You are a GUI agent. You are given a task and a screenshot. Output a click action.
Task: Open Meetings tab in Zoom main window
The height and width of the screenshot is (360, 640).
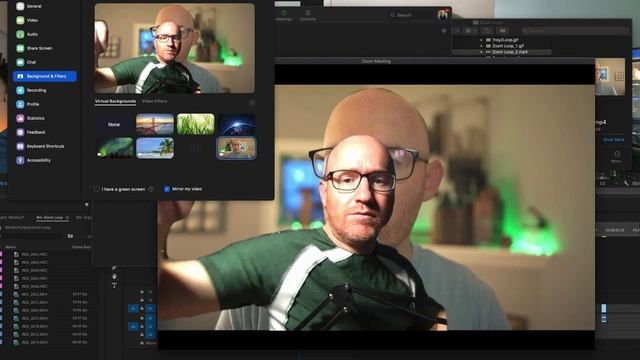tap(284, 16)
